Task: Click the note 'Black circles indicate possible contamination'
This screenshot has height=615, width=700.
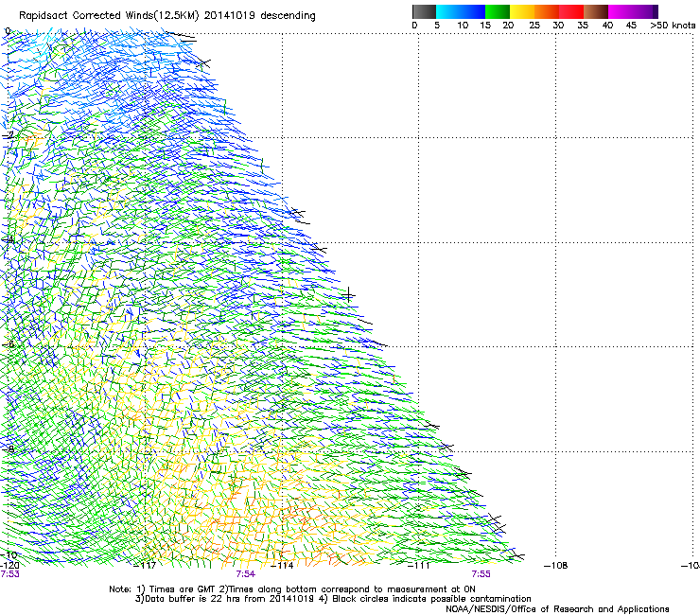Action: pyautogui.click(x=431, y=599)
